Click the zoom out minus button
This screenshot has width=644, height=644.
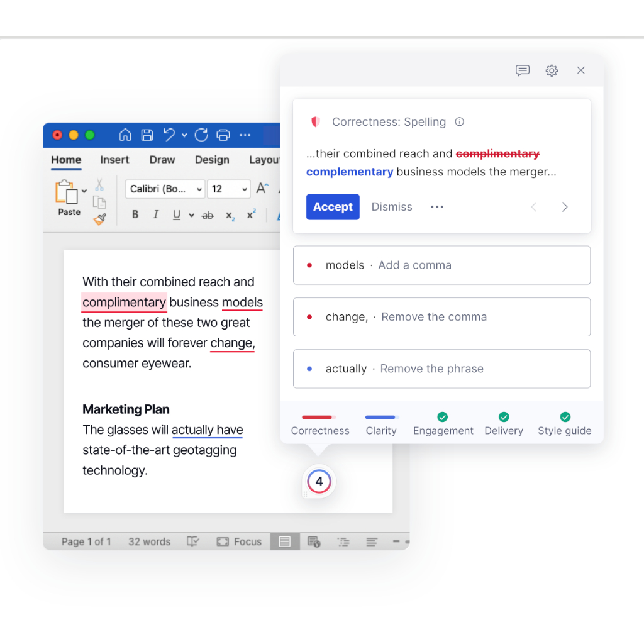pos(396,541)
